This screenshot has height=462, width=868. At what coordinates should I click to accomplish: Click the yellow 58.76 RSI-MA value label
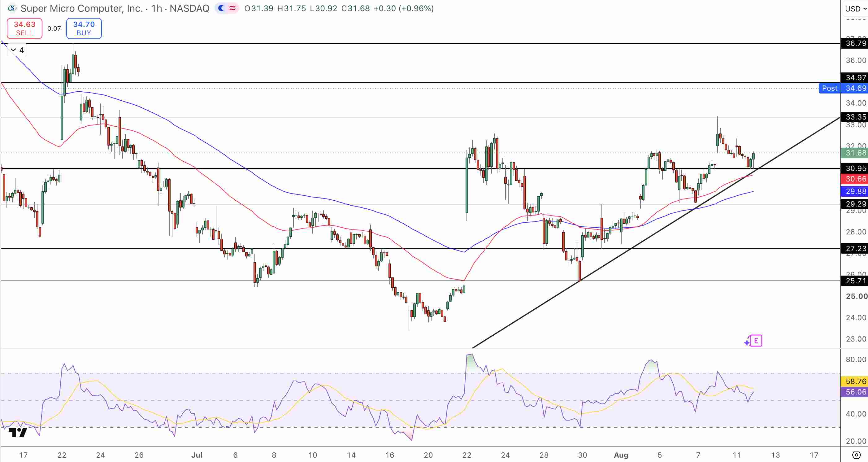[854, 381]
